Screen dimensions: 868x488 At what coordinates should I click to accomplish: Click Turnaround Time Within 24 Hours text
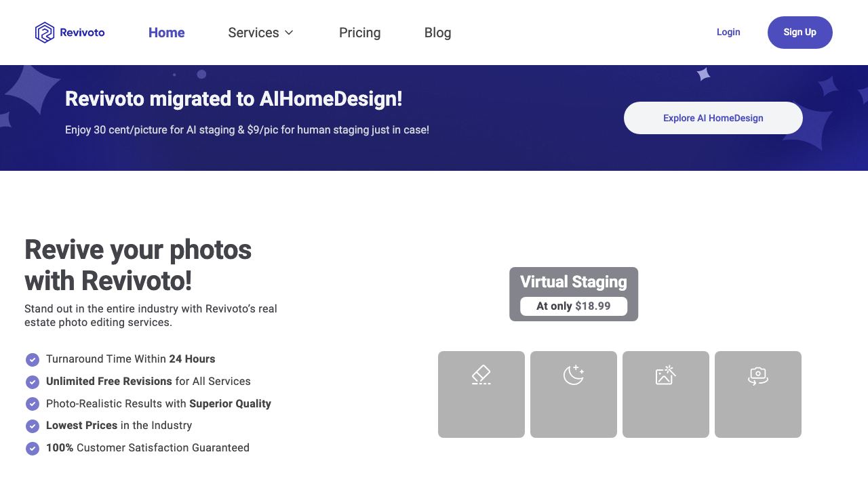point(131,359)
